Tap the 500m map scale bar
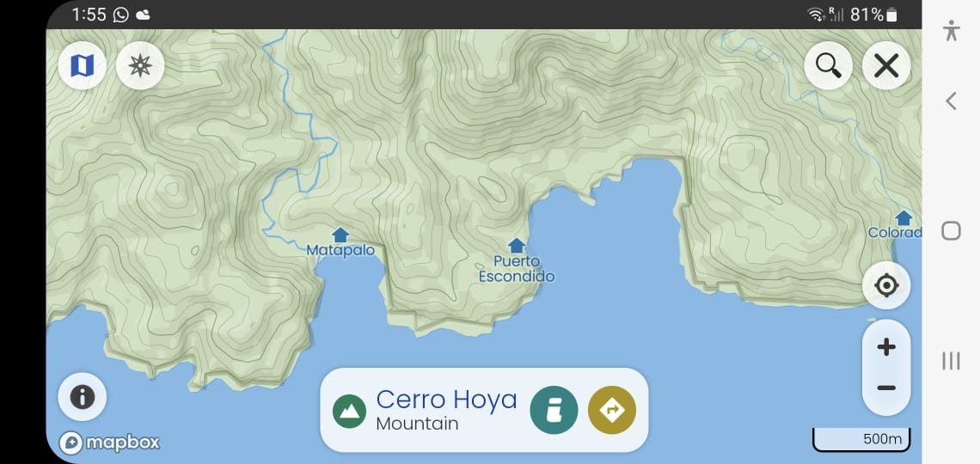The image size is (980, 464). pos(861,439)
